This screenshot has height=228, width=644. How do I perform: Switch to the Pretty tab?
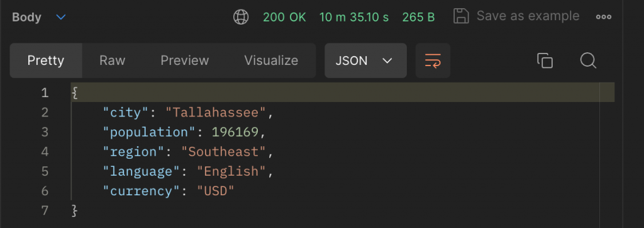click(46, 60)
